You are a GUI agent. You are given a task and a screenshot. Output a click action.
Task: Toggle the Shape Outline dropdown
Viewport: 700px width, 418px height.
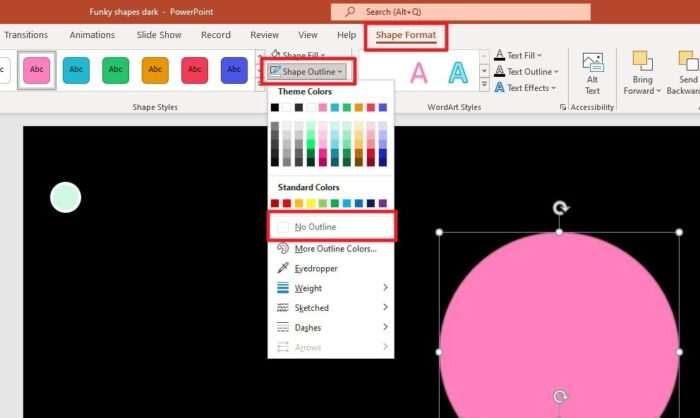coord(307,71)
